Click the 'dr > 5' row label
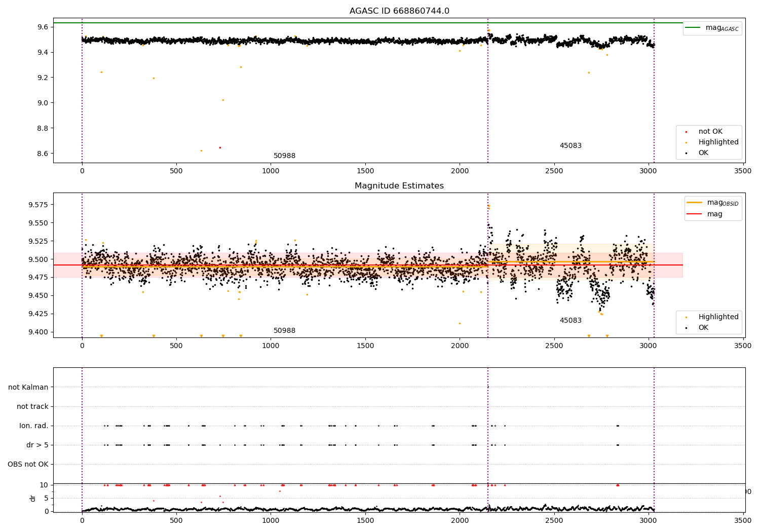 (37, 445)
